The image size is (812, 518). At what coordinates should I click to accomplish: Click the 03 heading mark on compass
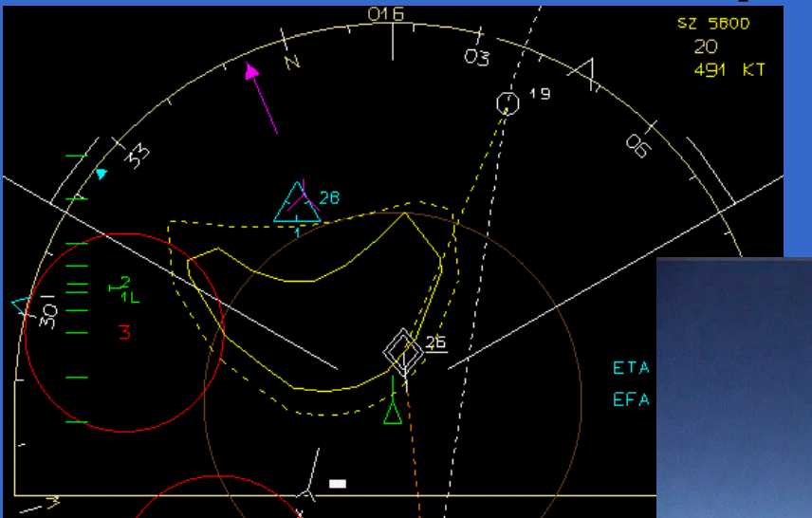click(x=476, y=58)
